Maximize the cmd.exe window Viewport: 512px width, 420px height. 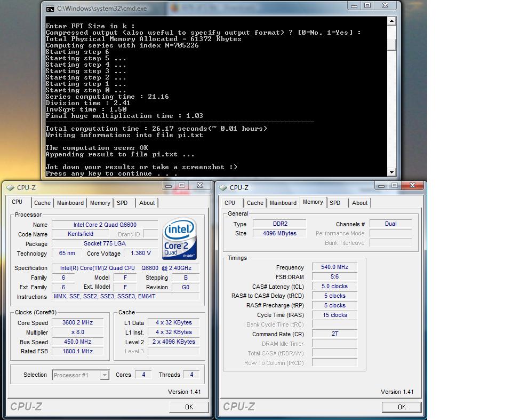pyautogui.click(x=367, y=6)
